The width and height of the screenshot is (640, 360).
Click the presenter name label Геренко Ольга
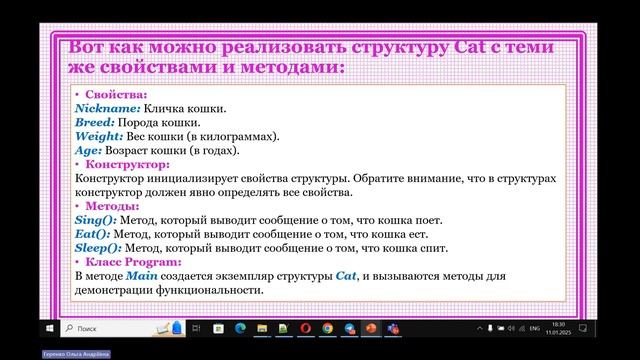pyautogui.click(x=76, y=354)
